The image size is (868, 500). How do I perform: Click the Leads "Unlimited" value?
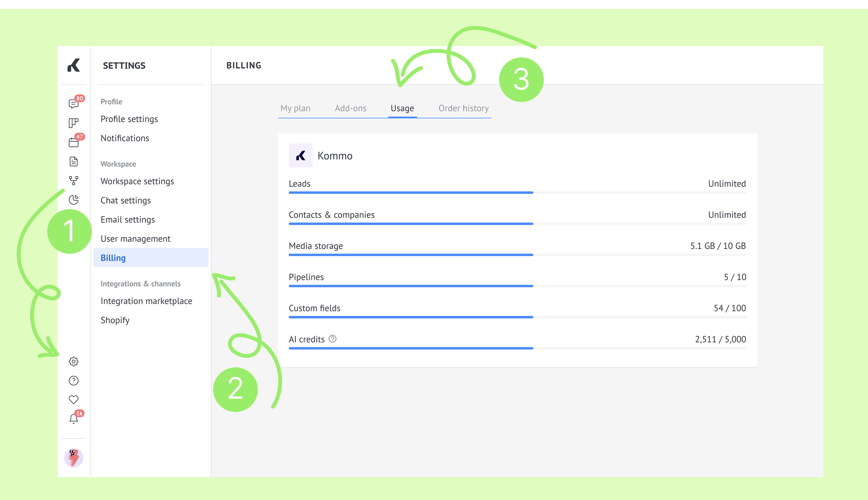[x=727, y=183]
